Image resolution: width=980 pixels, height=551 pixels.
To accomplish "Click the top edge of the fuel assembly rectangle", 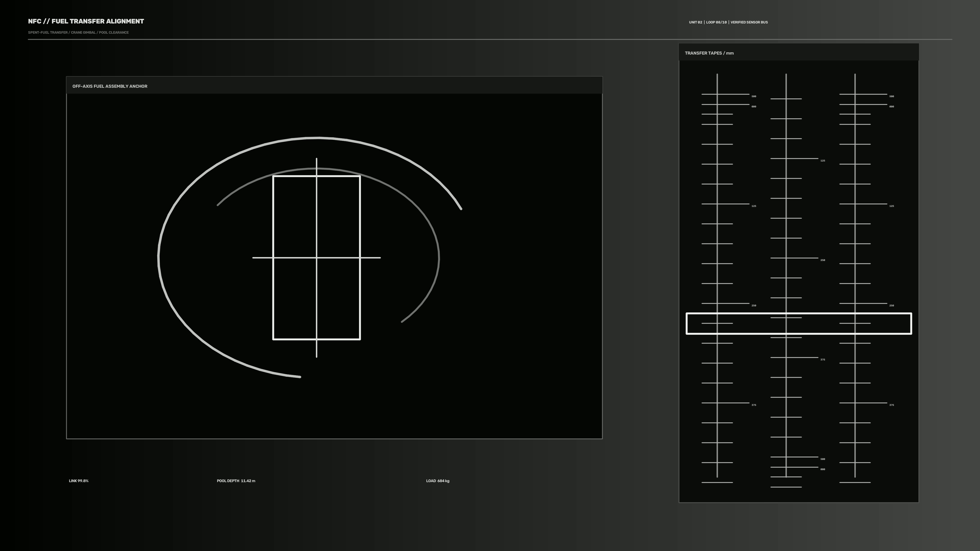I will (316, 176).
